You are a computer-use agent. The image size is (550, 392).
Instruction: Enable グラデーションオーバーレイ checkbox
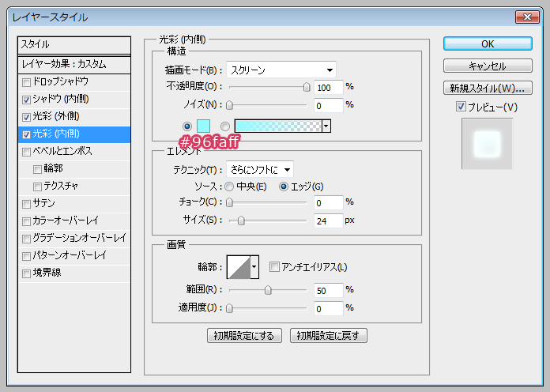(26, 239)
